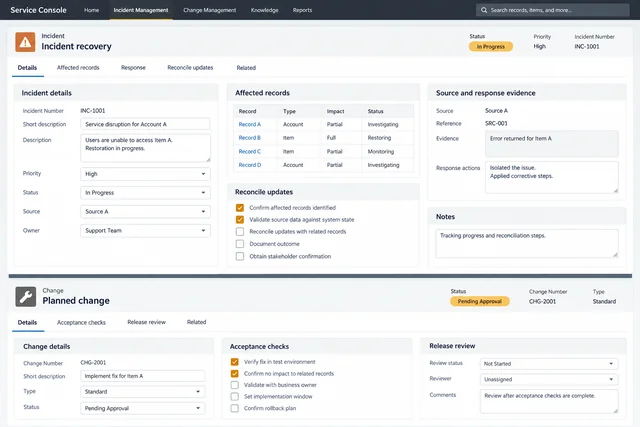Click the Restoring status of Record B

379,138
